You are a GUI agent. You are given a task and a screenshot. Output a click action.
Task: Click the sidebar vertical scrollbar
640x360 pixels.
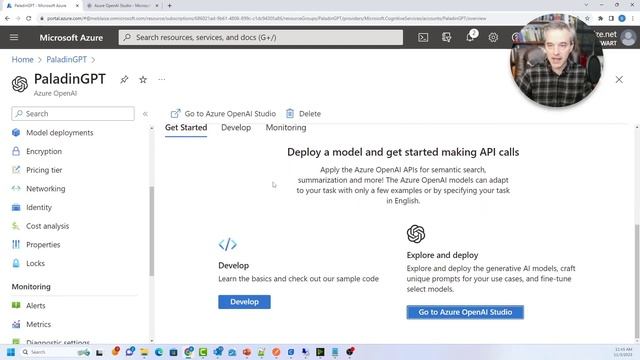click(x=152, y=231)
